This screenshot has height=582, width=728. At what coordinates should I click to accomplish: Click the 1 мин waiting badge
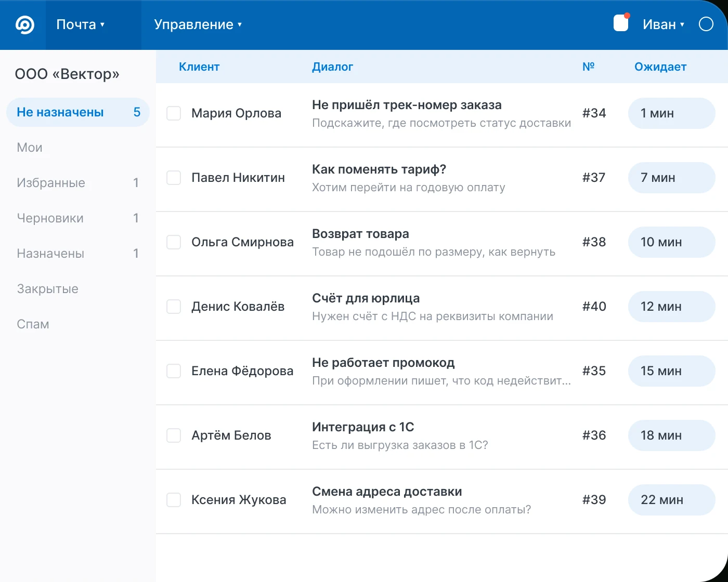672,113
